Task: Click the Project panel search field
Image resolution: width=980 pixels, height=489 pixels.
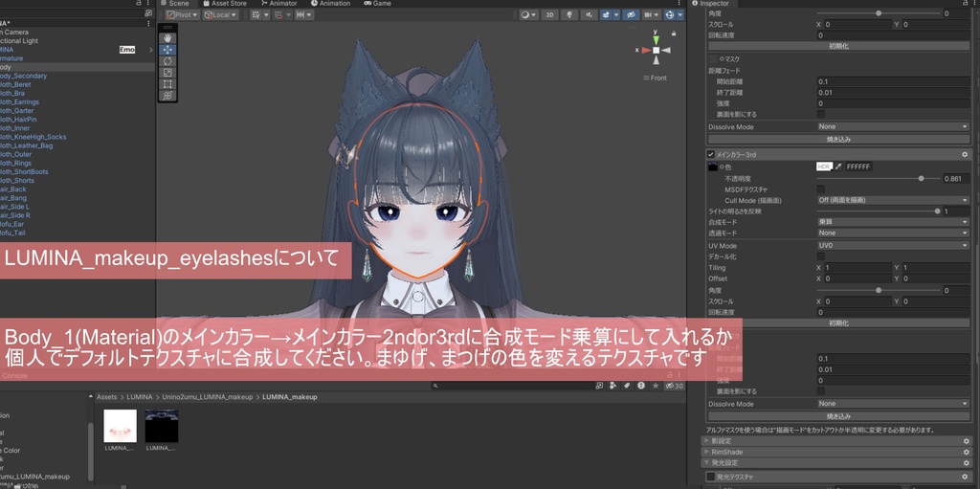Action: (511, 386)
